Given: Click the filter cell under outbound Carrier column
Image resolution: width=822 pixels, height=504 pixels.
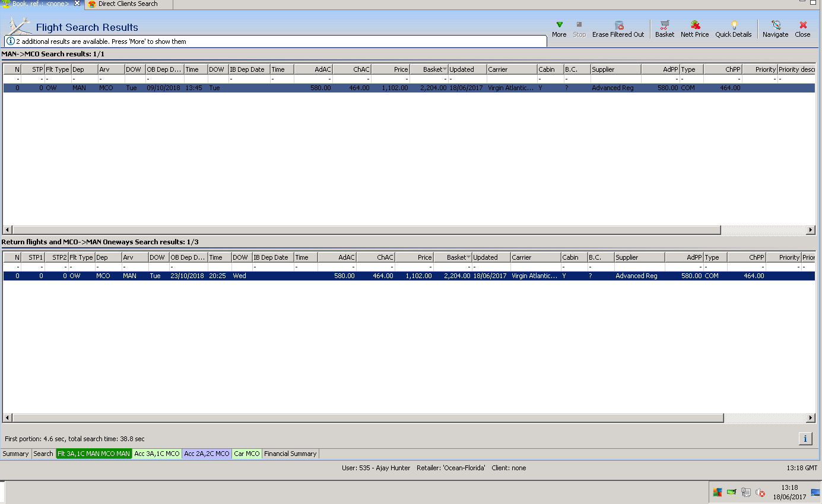Looking at the screenshot, I should pos(512,79).
